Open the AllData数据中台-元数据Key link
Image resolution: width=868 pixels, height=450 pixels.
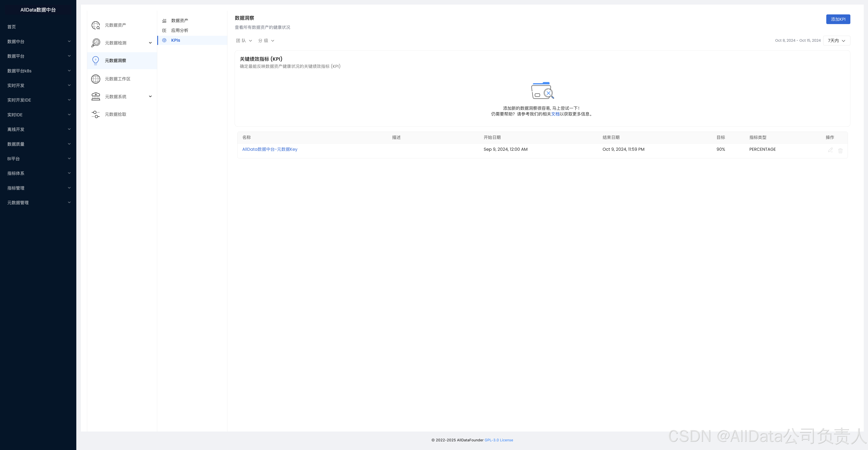point(269,149)
